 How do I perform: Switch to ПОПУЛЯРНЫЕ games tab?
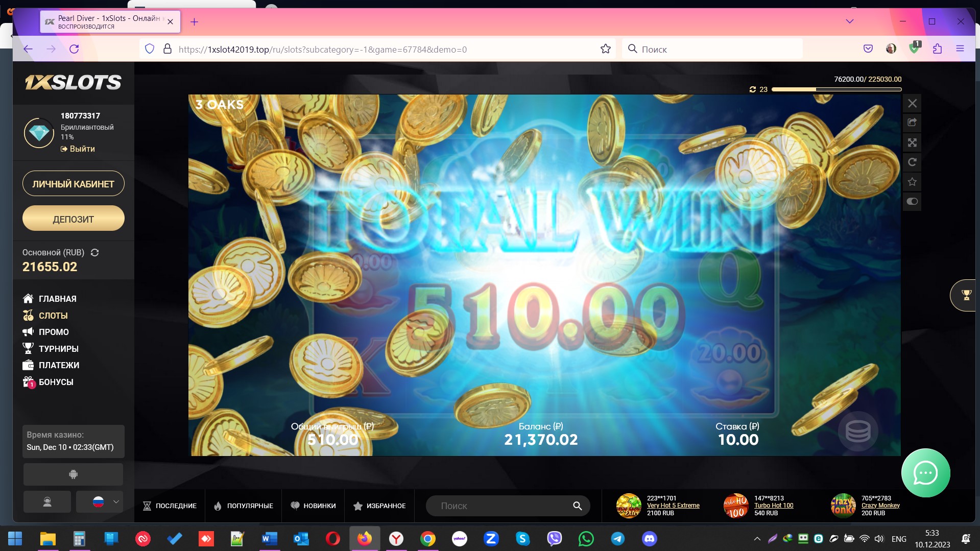pos(244,506)
